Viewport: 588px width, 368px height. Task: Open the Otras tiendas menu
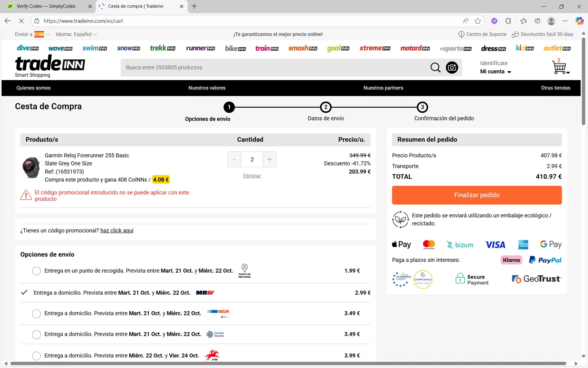(555, 88)
